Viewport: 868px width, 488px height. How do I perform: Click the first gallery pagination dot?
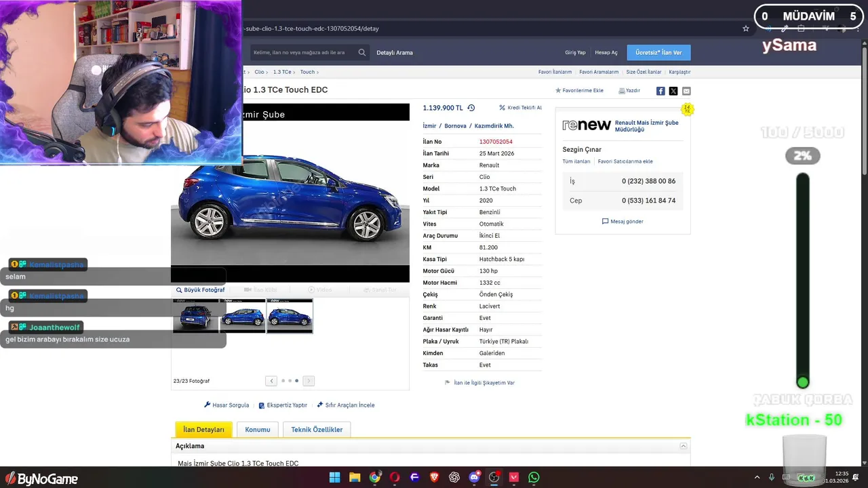point(283,381)
